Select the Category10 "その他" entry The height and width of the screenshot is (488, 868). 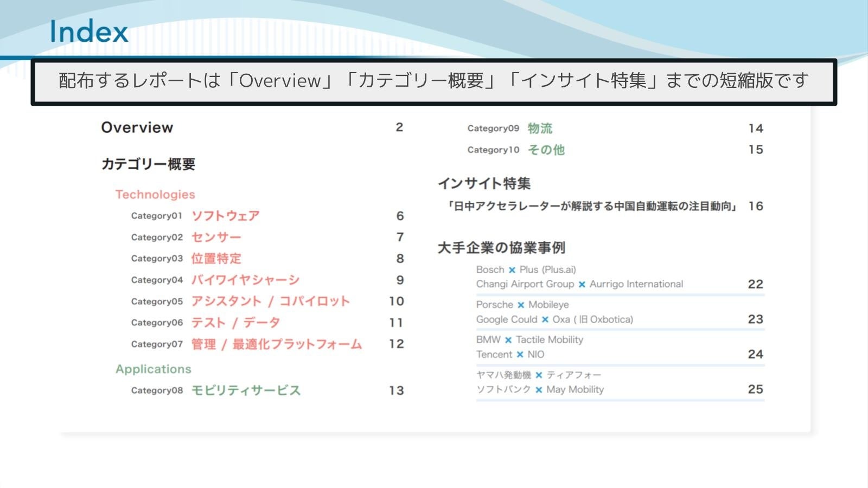pos(546,150)
